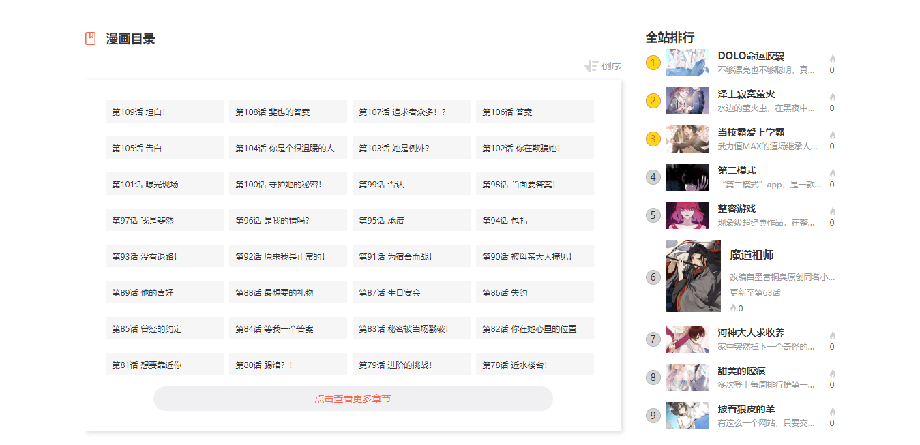
Task: Open chapter 第106话
Action: pyautogui.click(x=535, y=112)
